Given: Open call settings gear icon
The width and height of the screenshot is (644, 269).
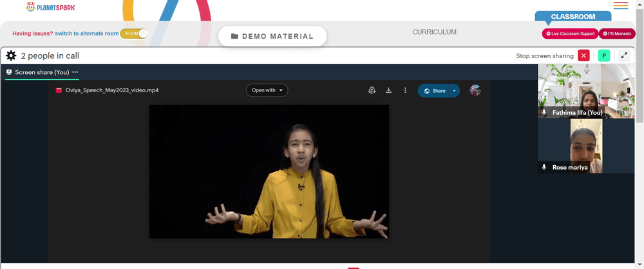Looking at the screenshot, I should point(11,56).
